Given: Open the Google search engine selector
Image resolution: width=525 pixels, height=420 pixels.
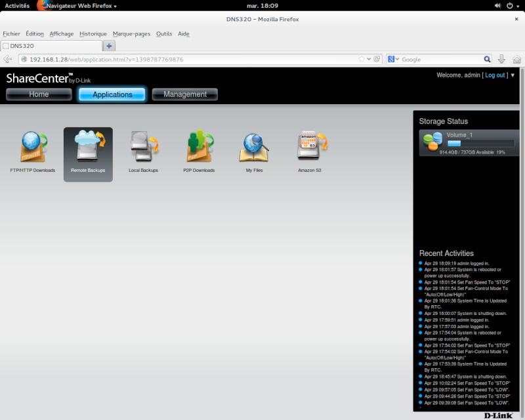Looking at the screenshot, I should click(393, 59).
